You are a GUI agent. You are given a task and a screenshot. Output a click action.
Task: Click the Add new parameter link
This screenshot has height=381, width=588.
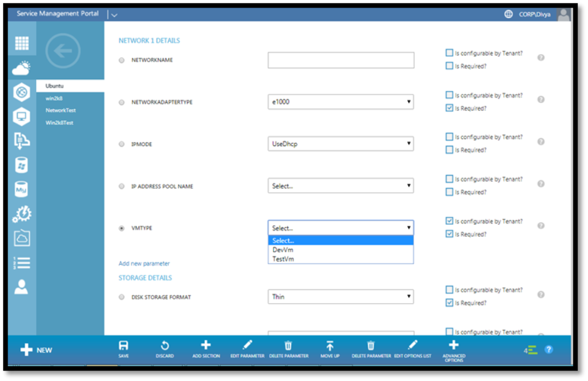click(144, 263)
